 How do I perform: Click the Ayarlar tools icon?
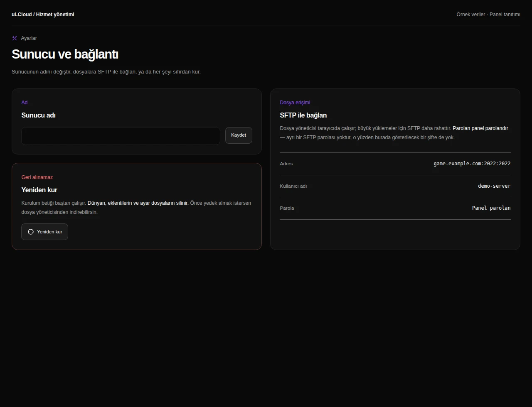click(15, 38)
